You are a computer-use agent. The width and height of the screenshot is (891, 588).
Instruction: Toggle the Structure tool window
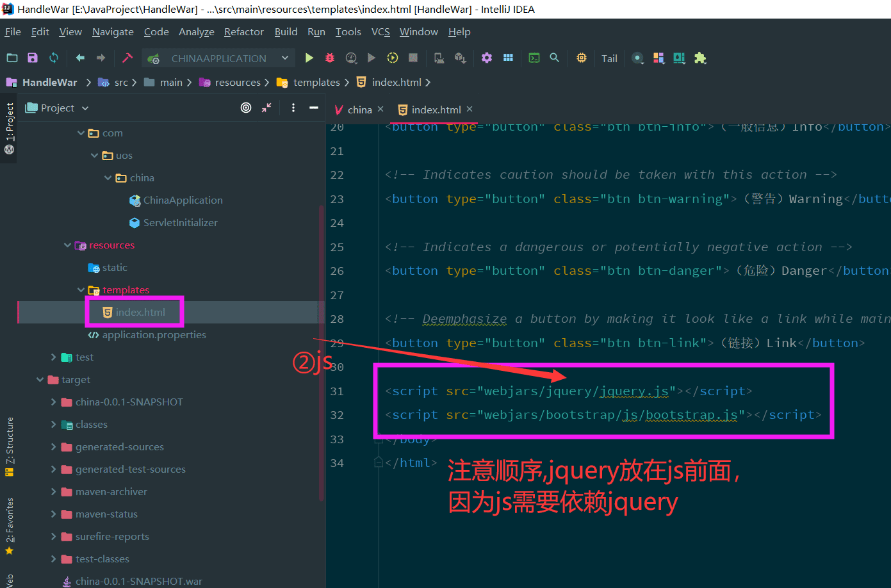[9, 447]
